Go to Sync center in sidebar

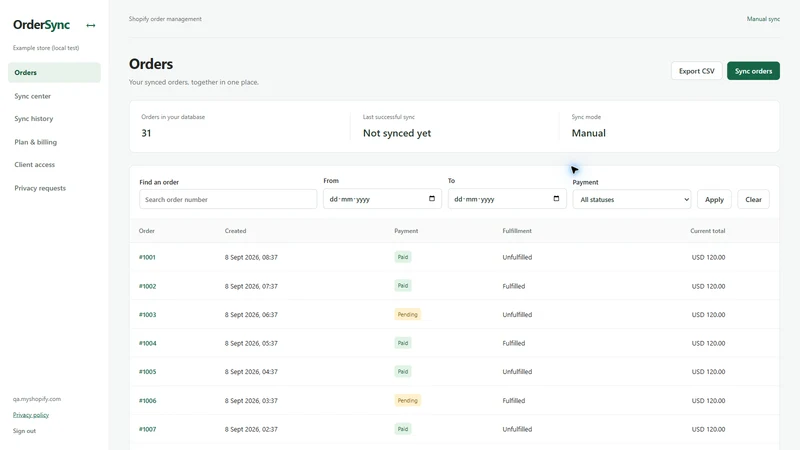tap(33, 96)
